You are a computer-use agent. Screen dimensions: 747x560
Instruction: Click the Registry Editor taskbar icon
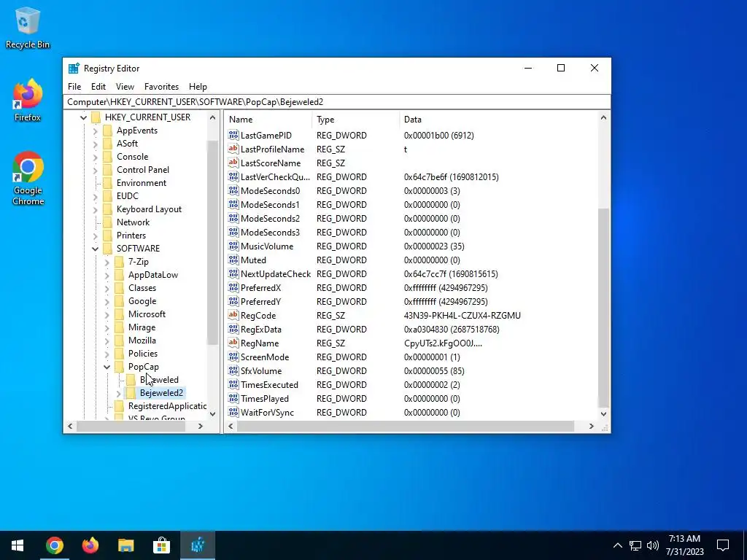(198, 545)
